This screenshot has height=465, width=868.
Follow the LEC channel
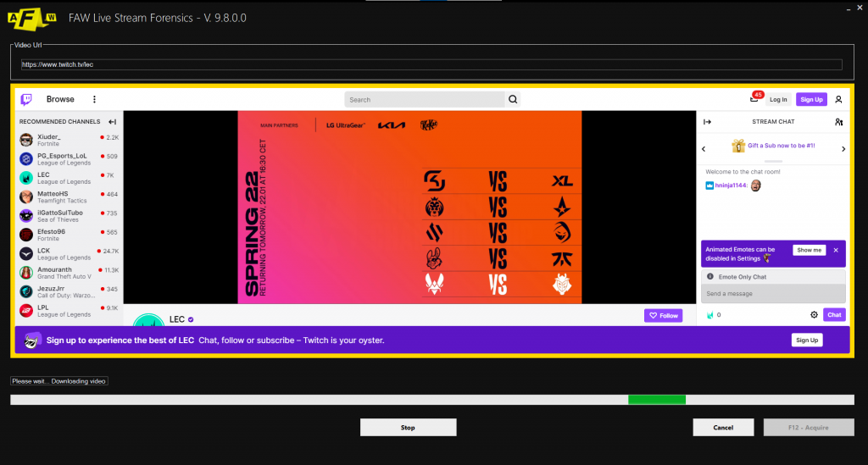click(663, 315)
